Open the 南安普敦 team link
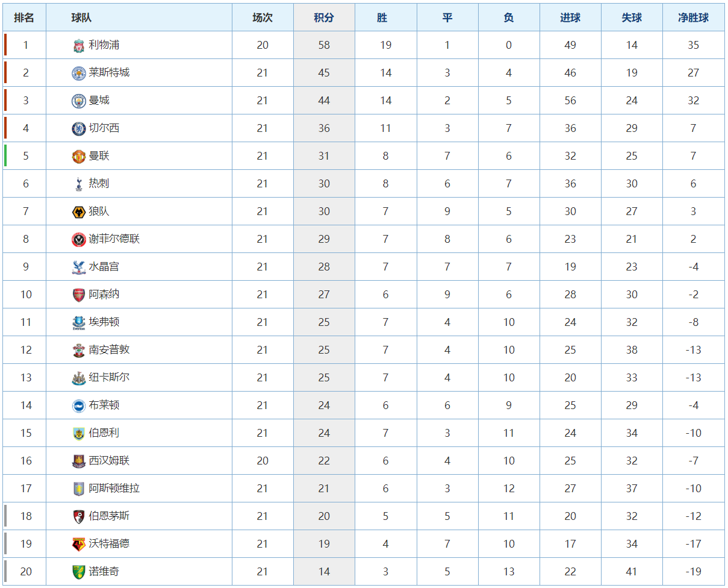The image size is (728, 588). [x=109, y=350]
